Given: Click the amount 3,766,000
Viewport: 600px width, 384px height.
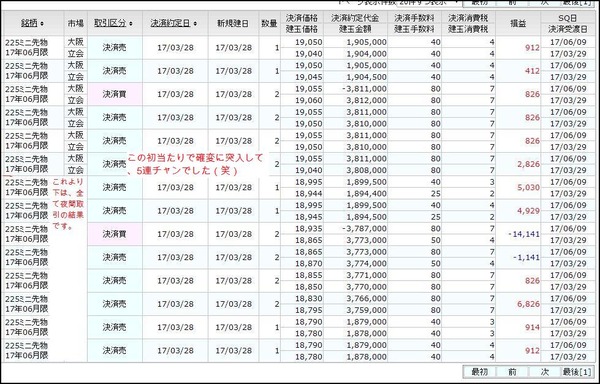Looking at the screenshot, I should [x=367, y=299].
